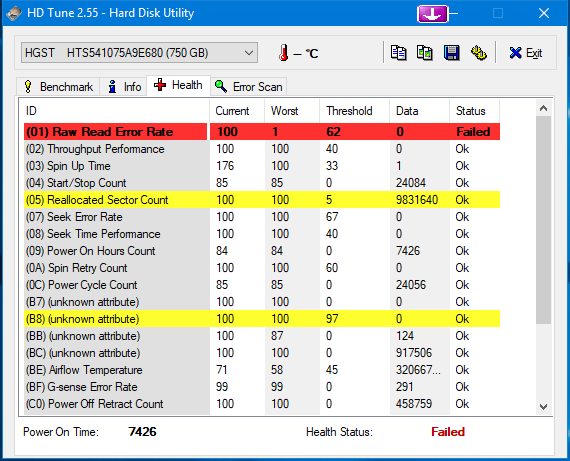Click the scrollbar down arrow
This screenshot has width=570, height=461.
pyautogui.click(x=543, y=406)
